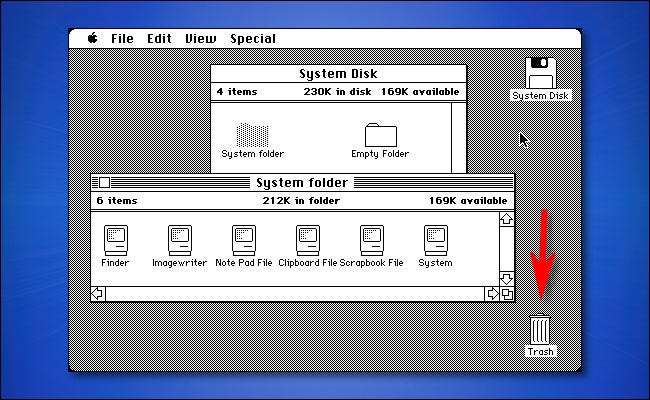The image size is (650, 400).
Task: Click the System folder window title text
Action: pyautogui.click(x=302, y=183)
